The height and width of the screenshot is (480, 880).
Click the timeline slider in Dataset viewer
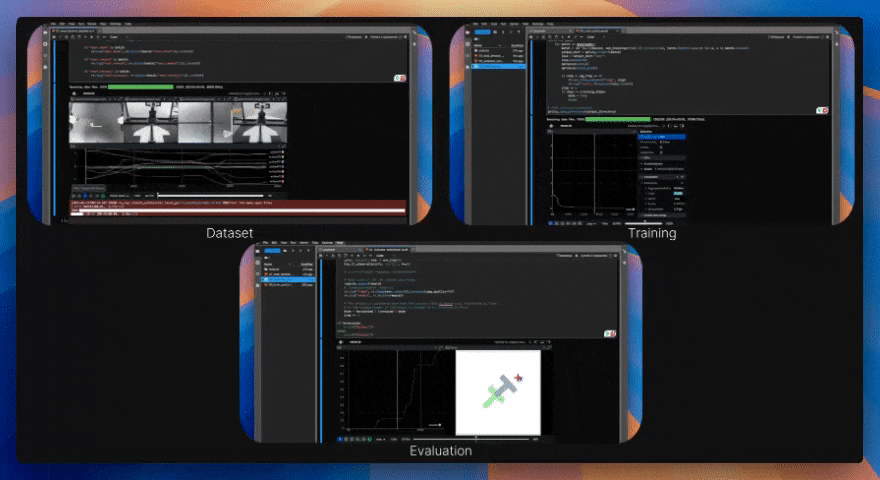211,196
